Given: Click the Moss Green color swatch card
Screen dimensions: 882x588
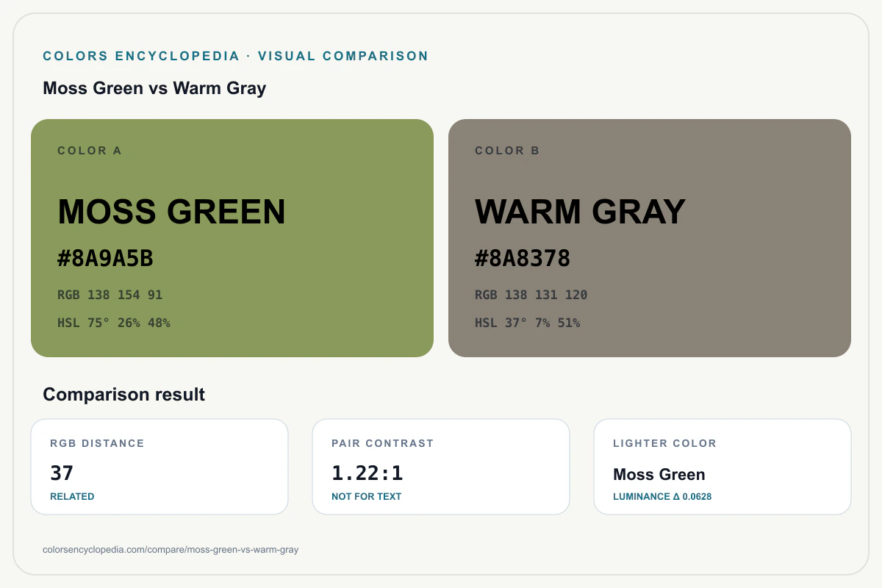Looking at the screenshot, I should coord(232,238).
